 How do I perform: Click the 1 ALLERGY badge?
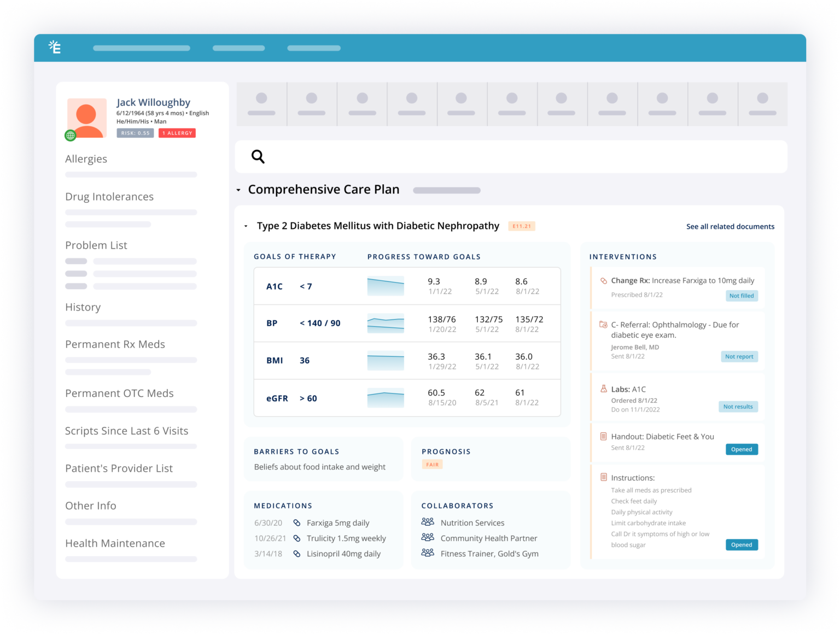[x=177, y=133]
